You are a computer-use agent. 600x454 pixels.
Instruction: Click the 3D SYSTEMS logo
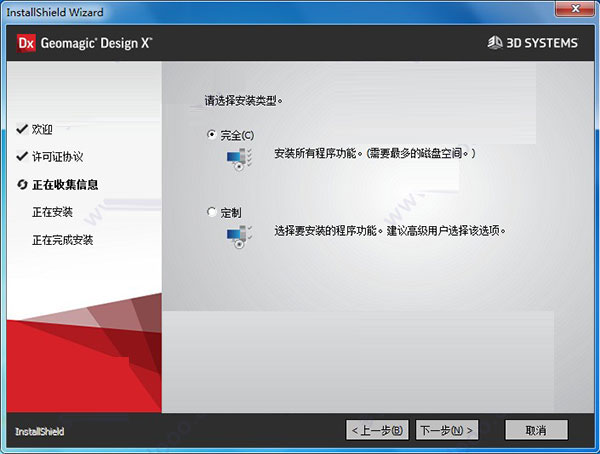click(533, 42)
